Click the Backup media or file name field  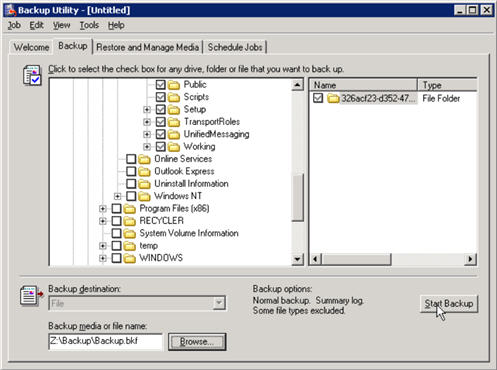[x=106, y=341]
